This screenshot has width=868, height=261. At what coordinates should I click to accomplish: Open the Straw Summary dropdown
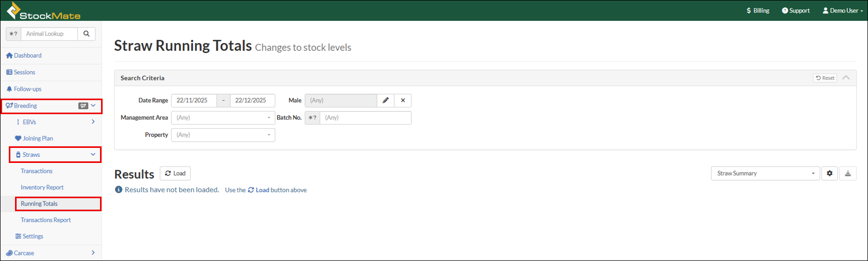pos(765,173)
